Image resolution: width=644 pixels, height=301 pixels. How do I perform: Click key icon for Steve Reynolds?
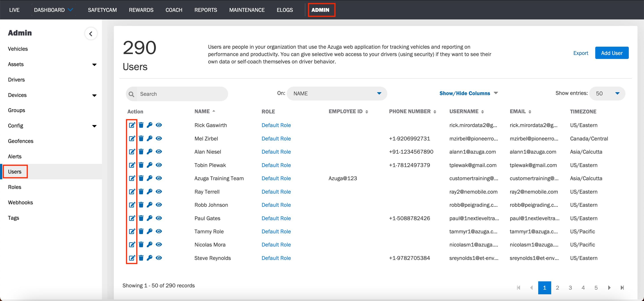[x=150, y=258]
